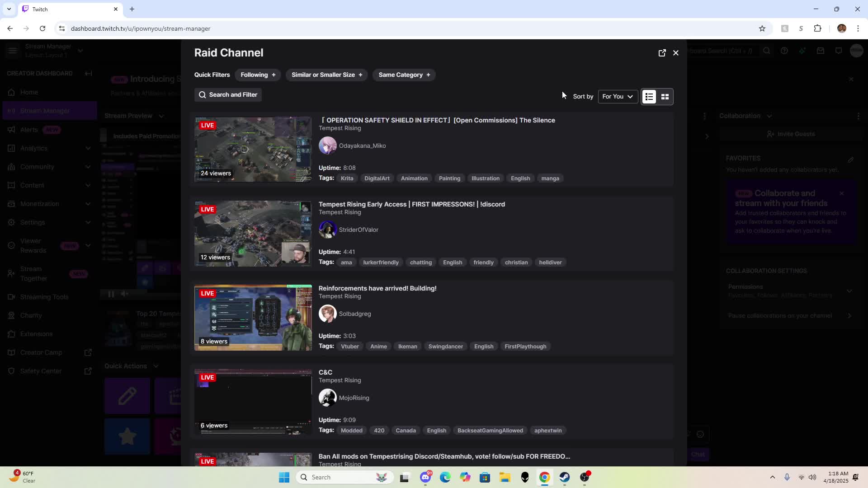This screenshot has width=868, height=488.
Task: Click the helldiver tag
Action: pos(550,263)
